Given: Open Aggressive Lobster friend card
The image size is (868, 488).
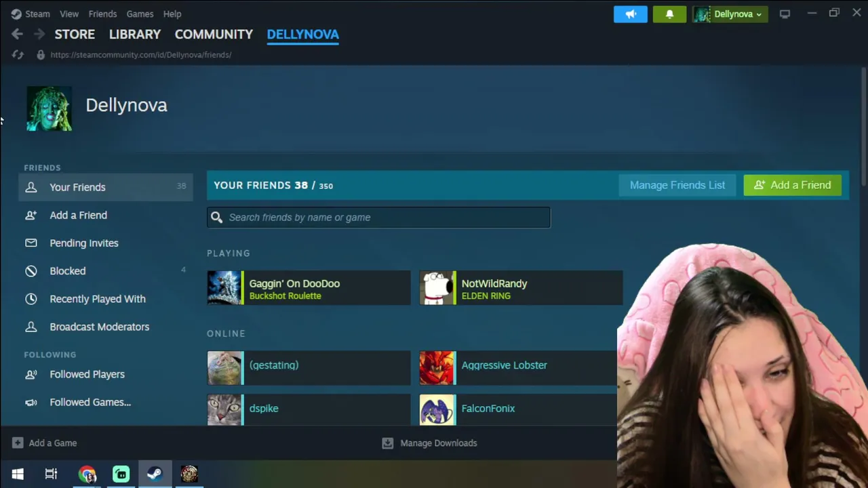Looking at the screenshot, I should click(x=518, y=368).
